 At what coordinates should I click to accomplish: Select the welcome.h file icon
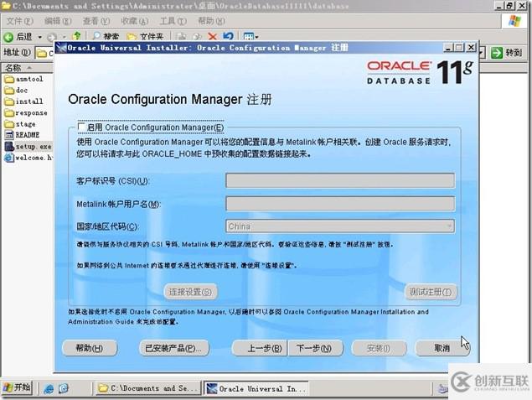tap(9, 158)
